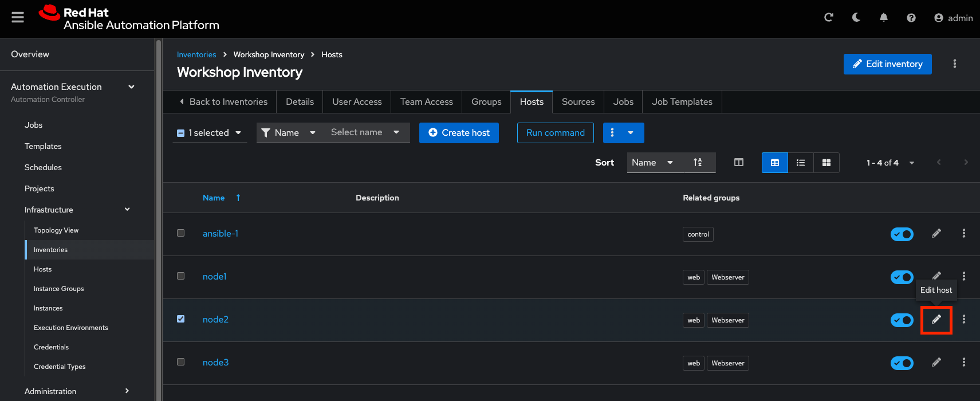The image size is (980, 401).
Task: Open the node1 host link
Action: click(214, 277)
